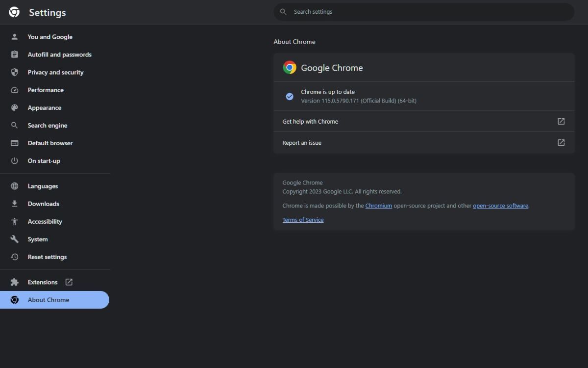Click the Accessibility icon in the sidebar
The width and height of the screenshot is (588, 368).
tap(14, 221)
